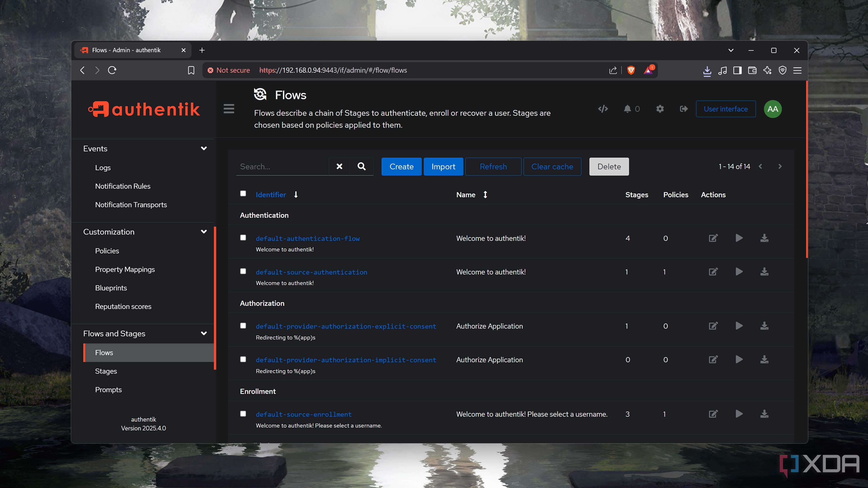Edit default-authentication-flow via pencil icon
The height and width of the screenshot is (488, 868).
(713, 238)
